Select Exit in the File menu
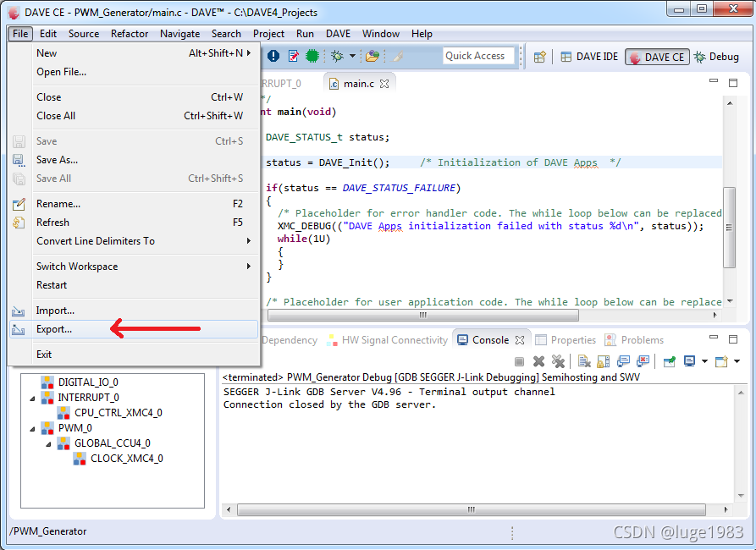Viewport: 756px width, 550px height. tap(134, 355)
